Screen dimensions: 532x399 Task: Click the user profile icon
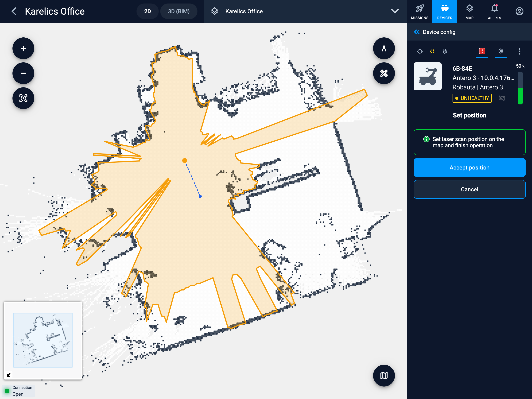[x=519, y=11]
